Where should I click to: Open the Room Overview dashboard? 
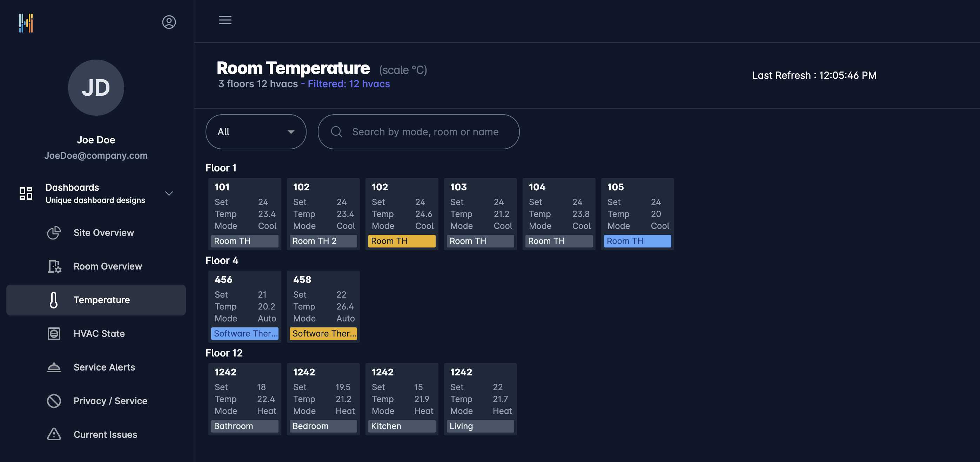[x=108, y=266]
